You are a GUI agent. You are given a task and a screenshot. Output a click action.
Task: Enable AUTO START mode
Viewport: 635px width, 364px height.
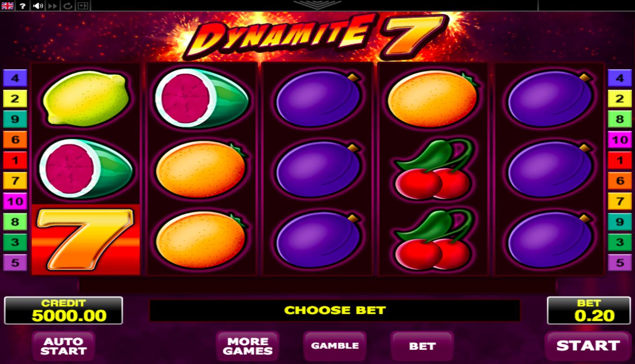(63, 346)
